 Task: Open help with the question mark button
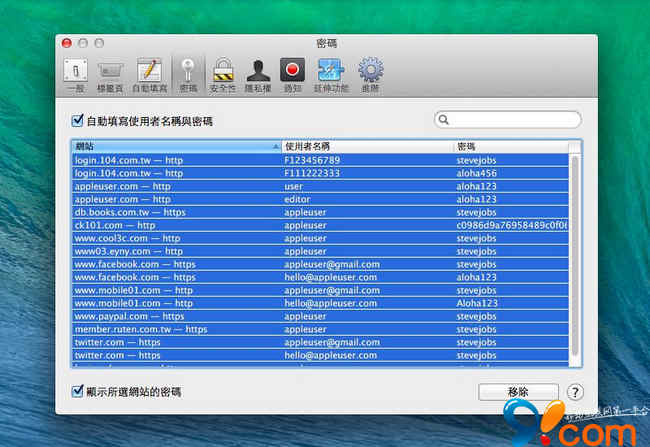(576, 392)
